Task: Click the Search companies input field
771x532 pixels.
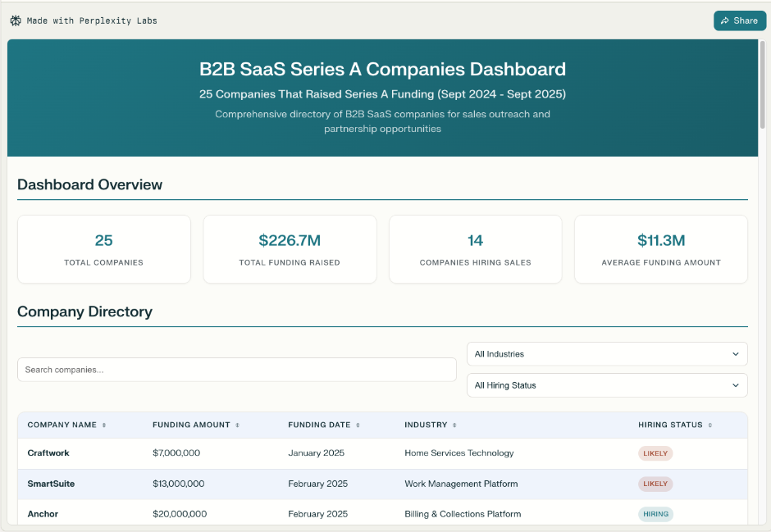Action: coord(236,370)
